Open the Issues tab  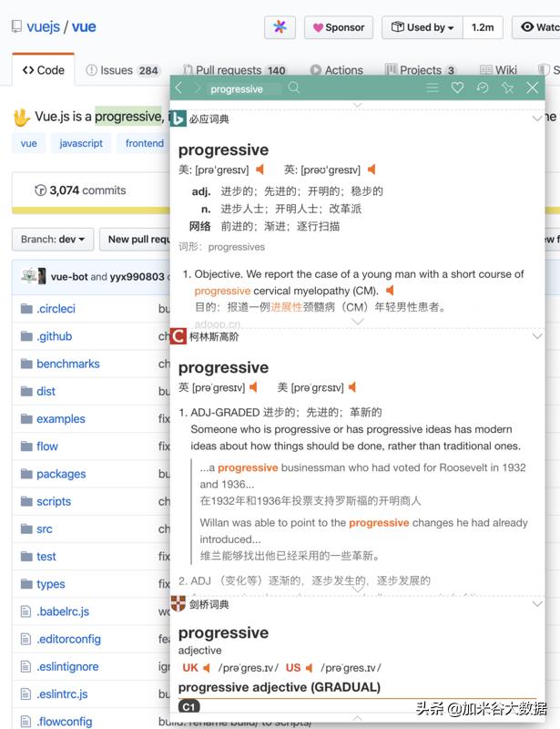point(123,70)
